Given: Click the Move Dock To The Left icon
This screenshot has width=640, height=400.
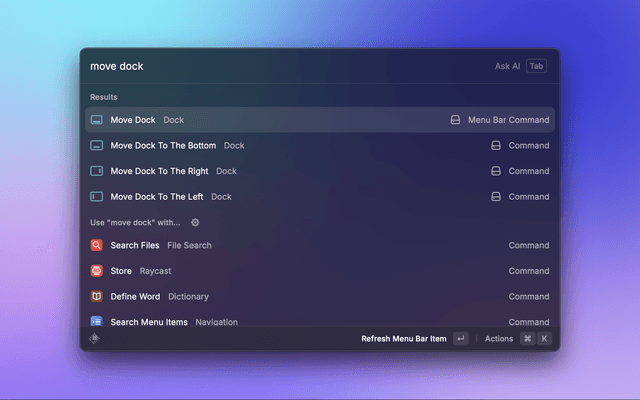Looking at the screenshot, I should tap(97, 197).
